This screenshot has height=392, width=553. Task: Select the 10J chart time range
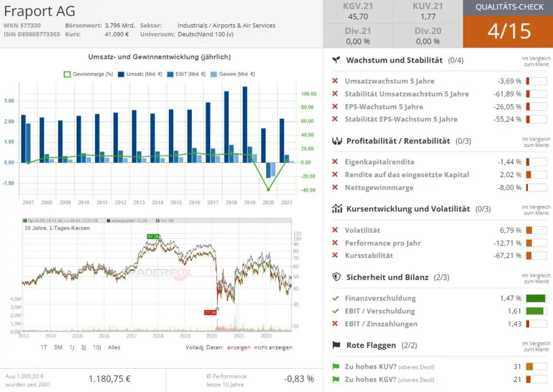[x=97, y=347]
